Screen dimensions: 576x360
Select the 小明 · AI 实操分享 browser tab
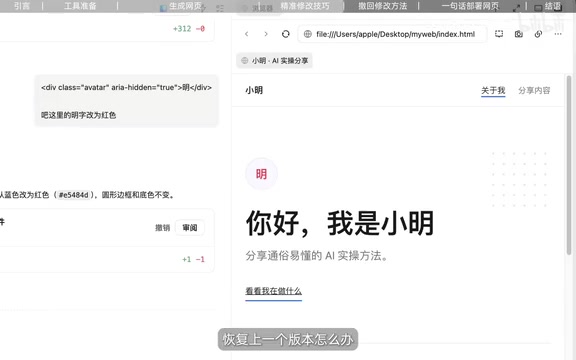(274, 61)
